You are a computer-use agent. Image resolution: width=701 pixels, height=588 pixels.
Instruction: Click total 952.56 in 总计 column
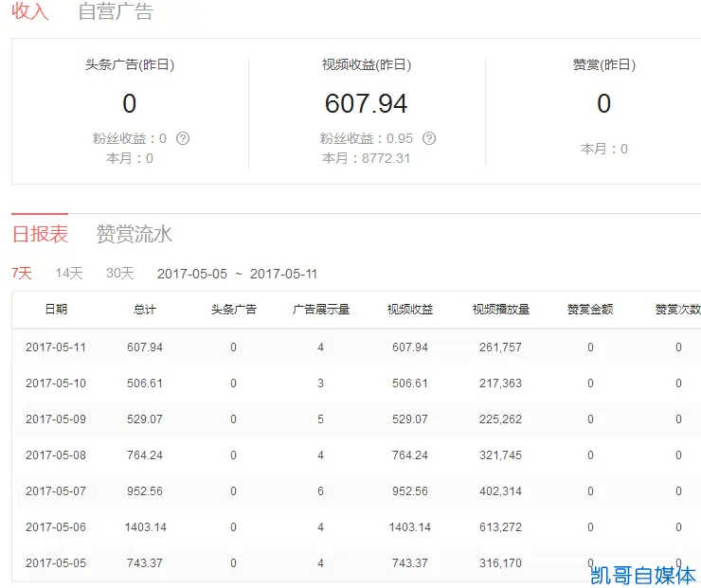click(x=145, y=491)
